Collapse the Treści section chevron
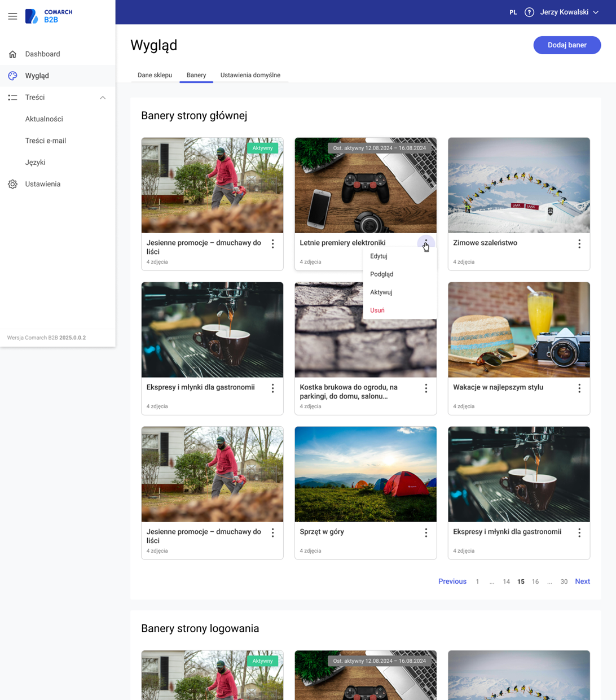The image size is (616, 700). 103,98
